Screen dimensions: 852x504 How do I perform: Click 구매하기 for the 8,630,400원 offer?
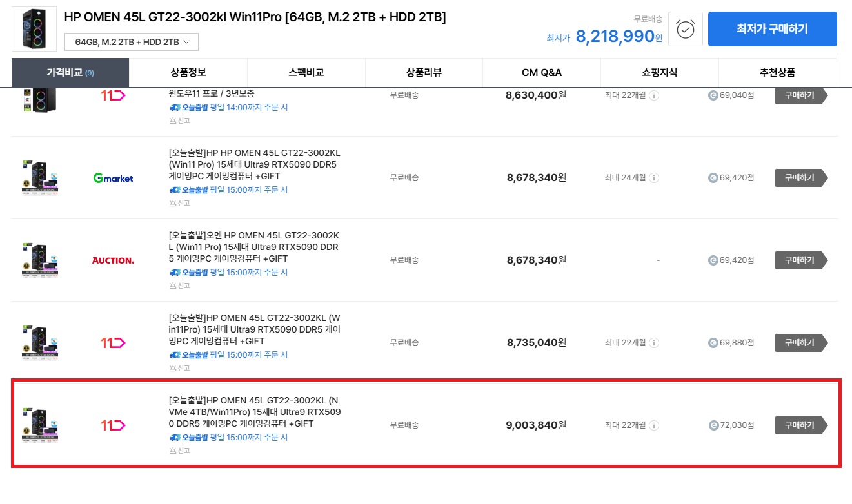click(801, 95)
